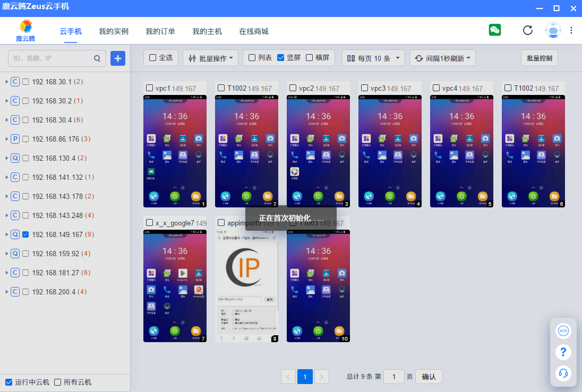Screen dimensions: 582x392
Task: Open the 每页 10 条 page size dropdown
Action: tap(373, 58)
